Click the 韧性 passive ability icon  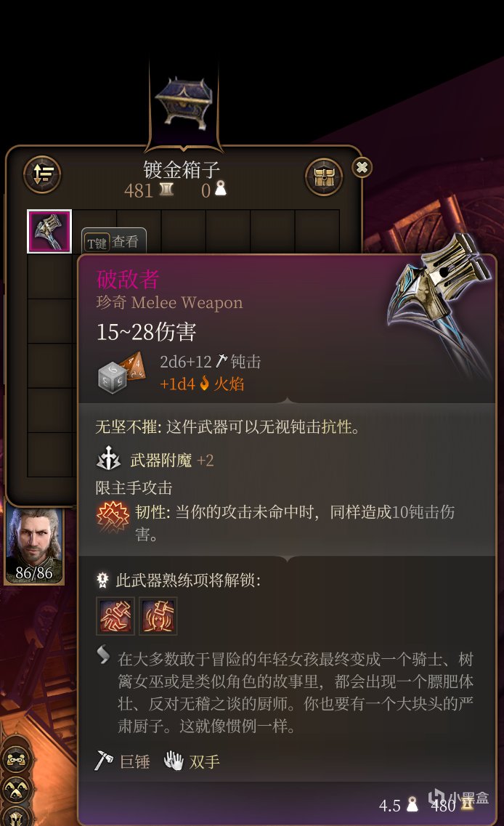[113, 517]
